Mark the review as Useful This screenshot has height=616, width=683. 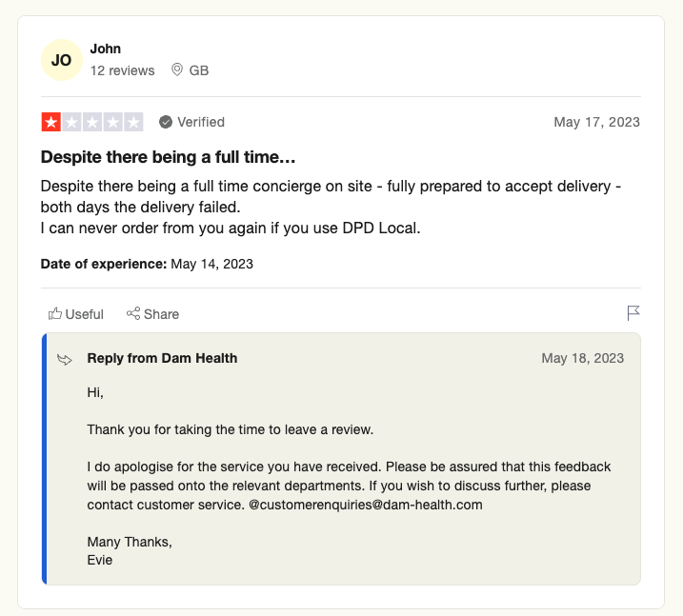76,314
